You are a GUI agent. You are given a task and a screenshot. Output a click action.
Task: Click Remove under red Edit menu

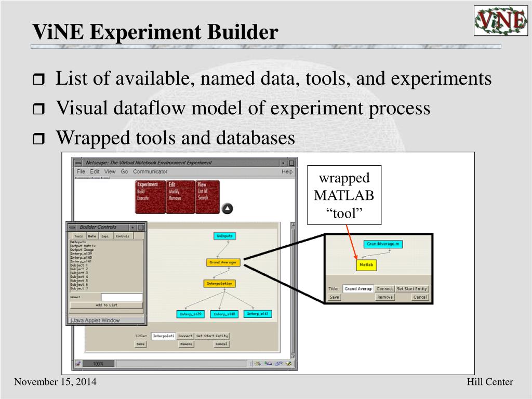[175, 198]
